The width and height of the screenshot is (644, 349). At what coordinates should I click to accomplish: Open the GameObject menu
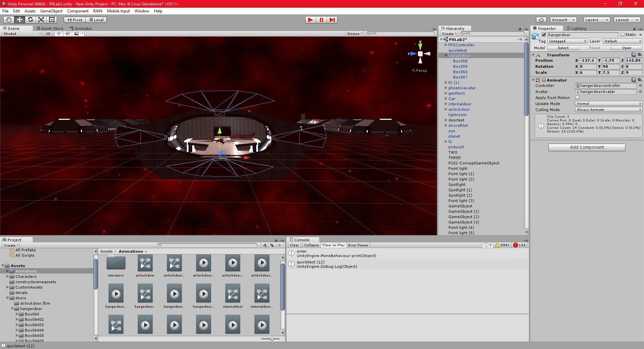click(x=51, y=11)
